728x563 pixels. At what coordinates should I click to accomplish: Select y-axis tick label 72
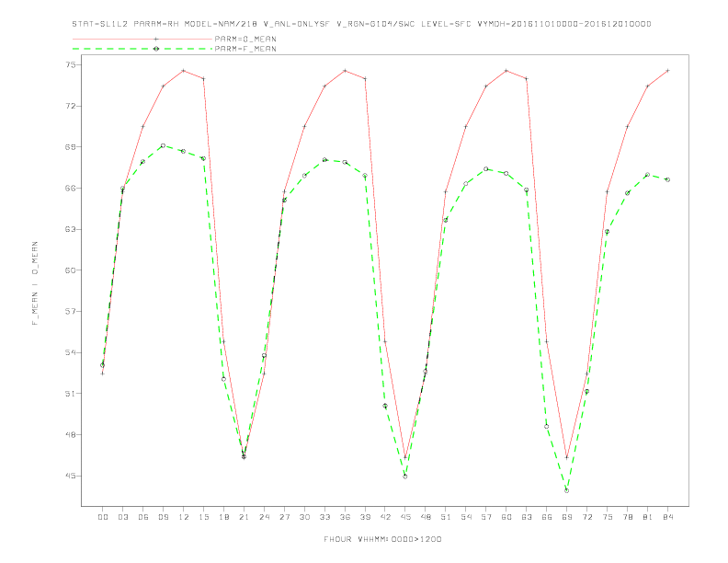tap(70, 106)
